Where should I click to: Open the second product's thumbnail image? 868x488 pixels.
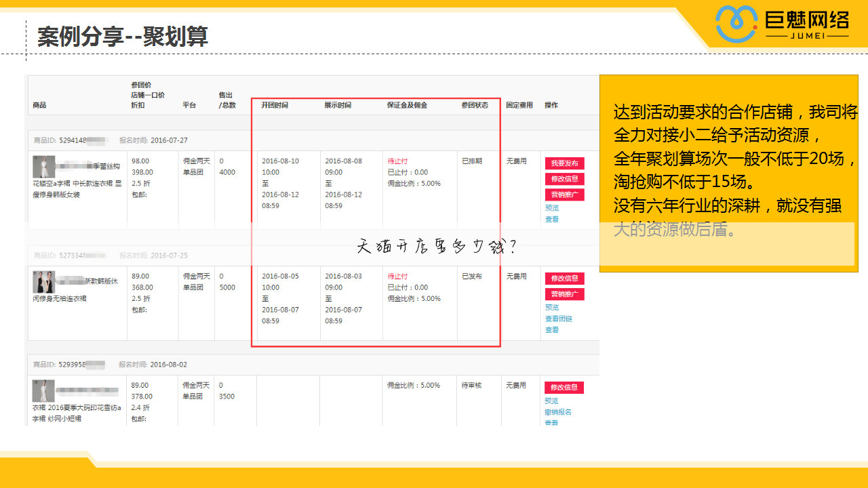point(43,281)
